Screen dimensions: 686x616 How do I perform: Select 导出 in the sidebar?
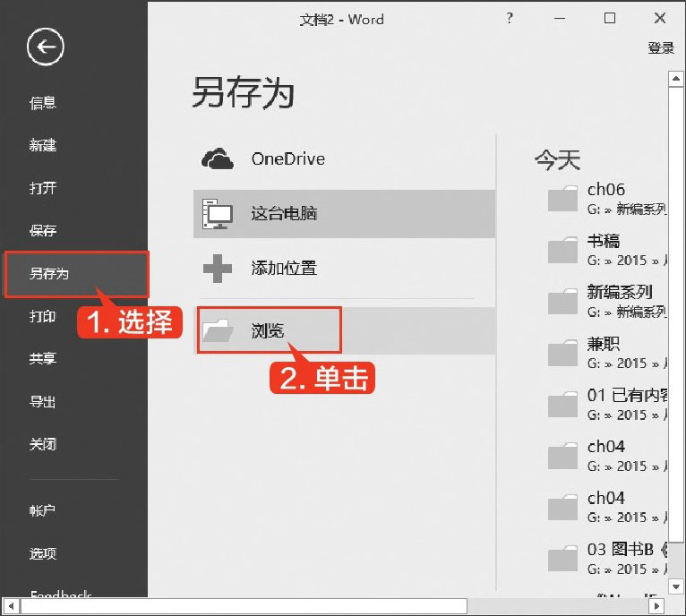(43, 401)
